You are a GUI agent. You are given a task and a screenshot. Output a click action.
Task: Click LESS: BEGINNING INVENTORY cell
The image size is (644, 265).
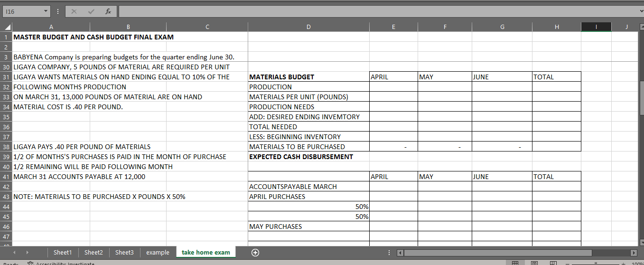[308, 137]
